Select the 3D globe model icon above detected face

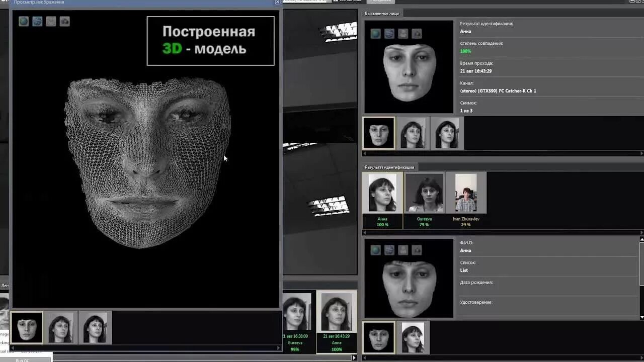[x=374, y=32]
